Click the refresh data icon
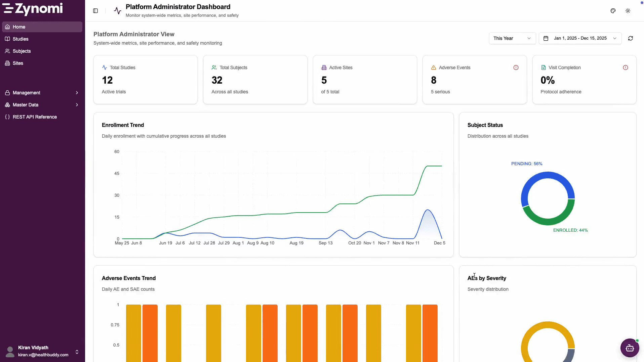Viewport: 644px width, 362px height. tap(631, 38)
